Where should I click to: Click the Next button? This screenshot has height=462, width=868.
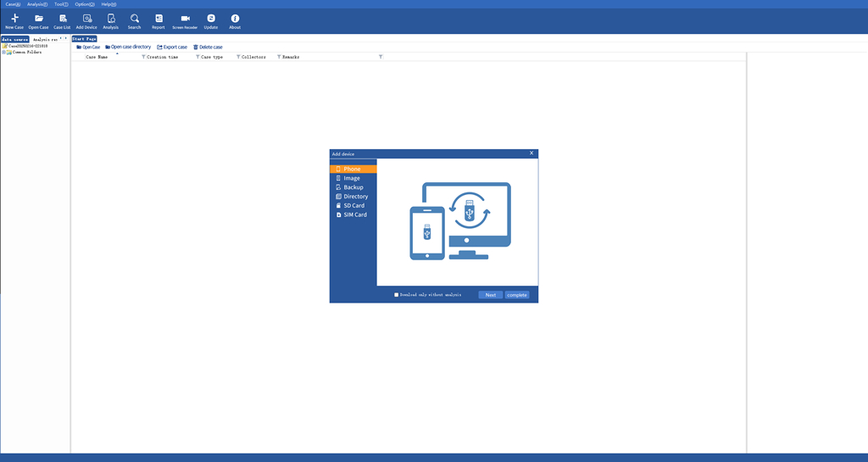491,295
